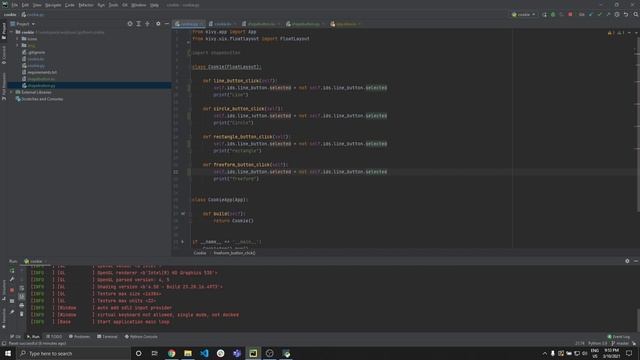
Task: Expand the icons folder in project tree
Action: point(18,39)
